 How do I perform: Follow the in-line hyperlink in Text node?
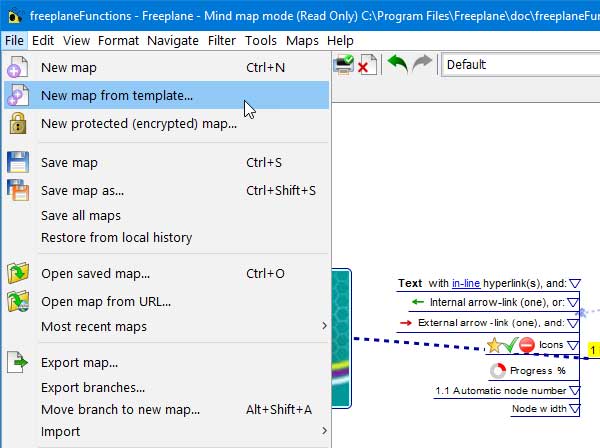pyautogui.click(x=466, y=283)
